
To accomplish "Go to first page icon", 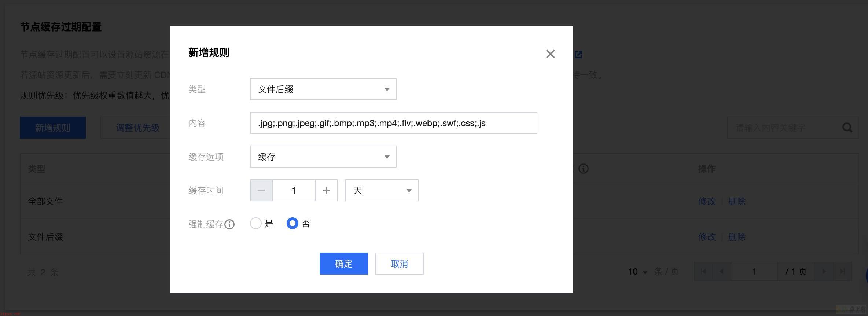I will pyautogui.click(x=703, y=272).
